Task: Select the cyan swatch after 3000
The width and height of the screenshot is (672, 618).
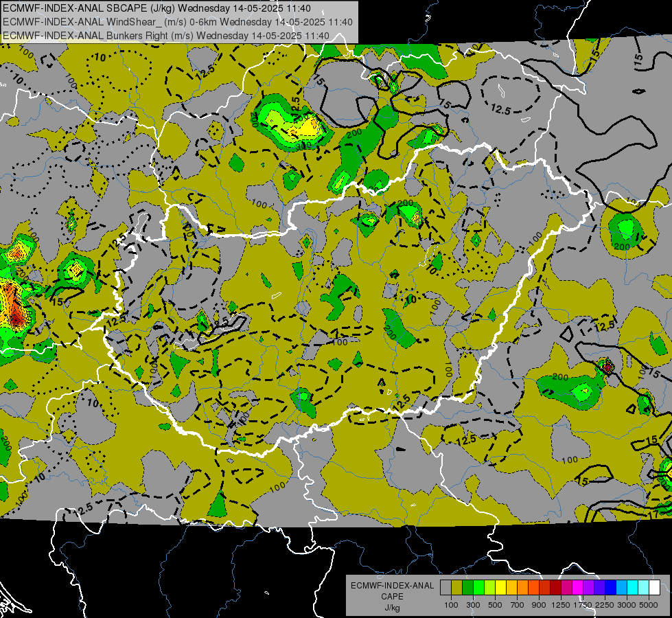Action: tap(633, 588)
